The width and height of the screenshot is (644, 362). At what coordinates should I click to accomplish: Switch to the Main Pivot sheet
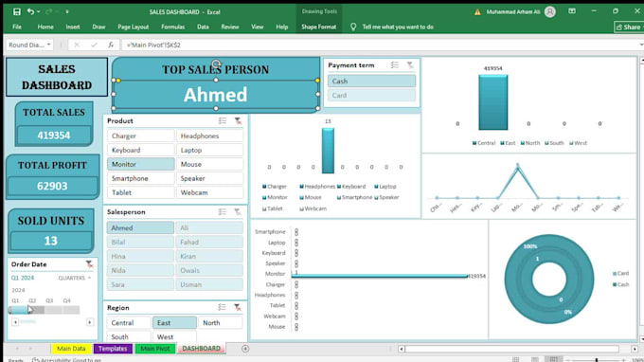154,349
